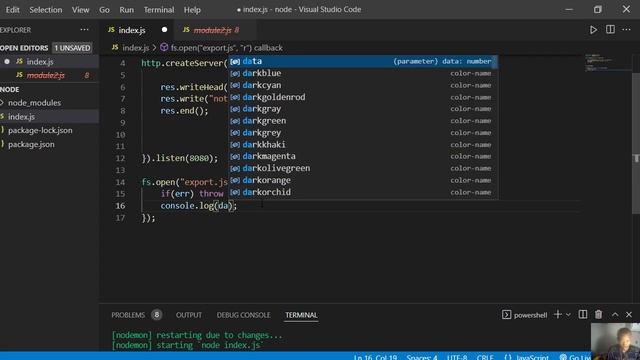Change JavaScript language mode in status bar
This screenshot has width=640, height=360.
(527, 357)
